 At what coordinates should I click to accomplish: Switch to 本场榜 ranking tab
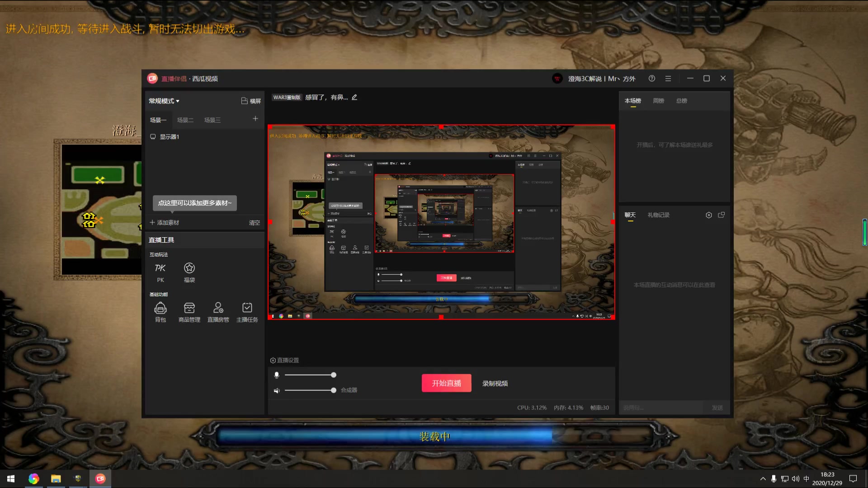tap(633, 101)
